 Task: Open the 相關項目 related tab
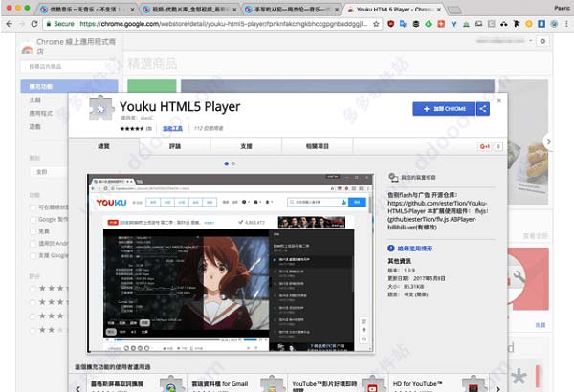coord(318,146)
